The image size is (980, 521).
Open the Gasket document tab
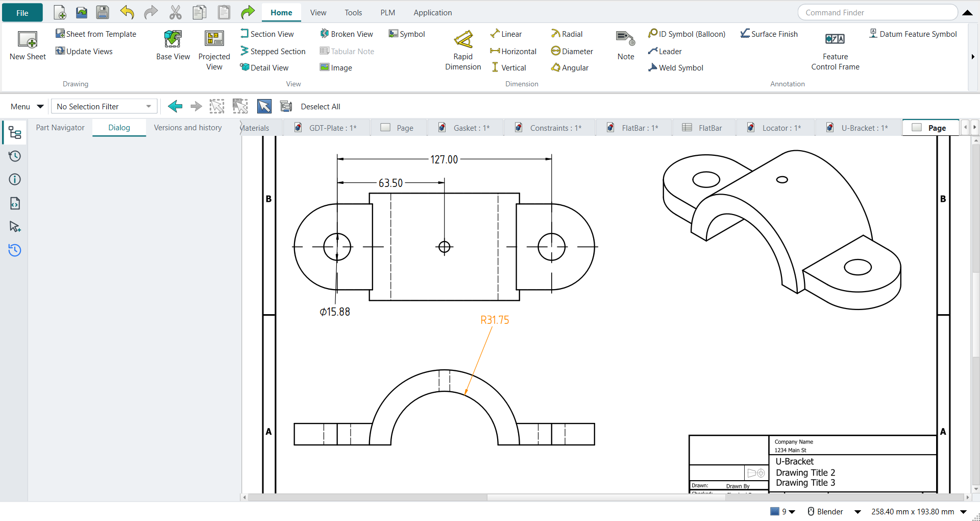coord(465,128)
